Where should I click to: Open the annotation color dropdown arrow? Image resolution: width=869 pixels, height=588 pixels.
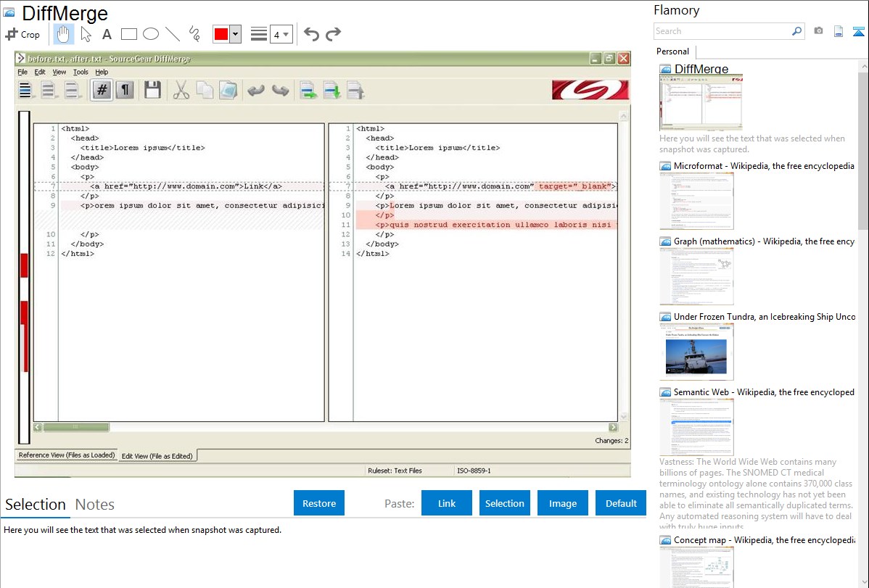[236, 34]
